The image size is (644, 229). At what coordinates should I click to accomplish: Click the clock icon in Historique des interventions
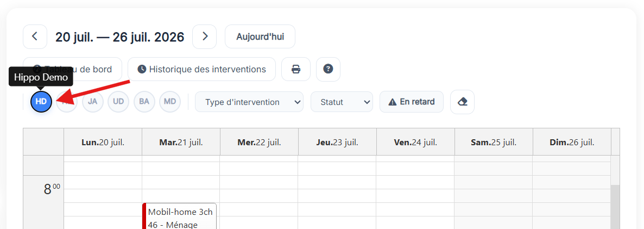point(142,70)
